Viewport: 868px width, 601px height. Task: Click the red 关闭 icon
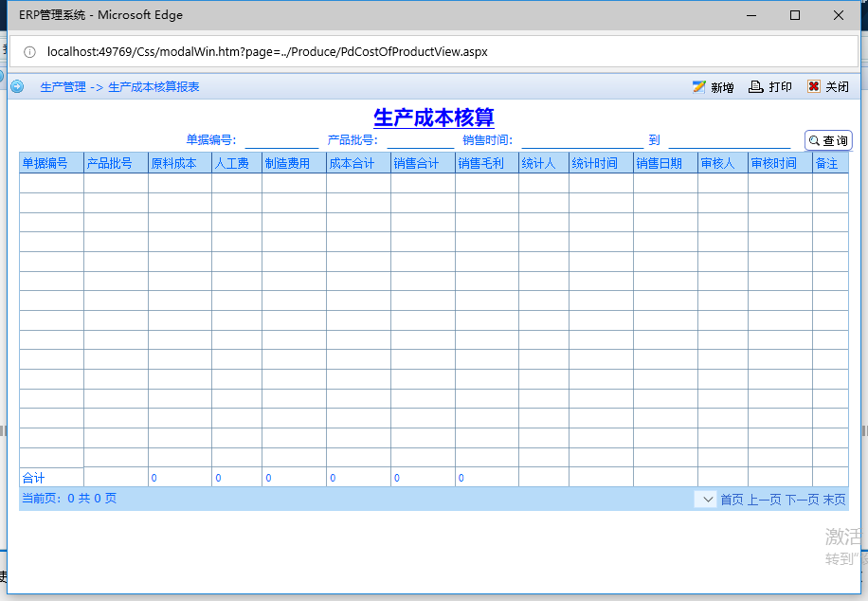(x=814, y=86)
